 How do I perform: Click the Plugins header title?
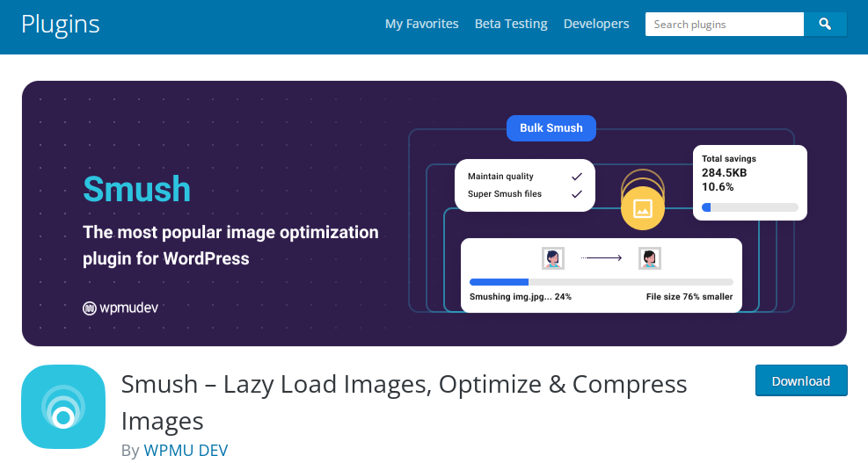tap(61, 25)
